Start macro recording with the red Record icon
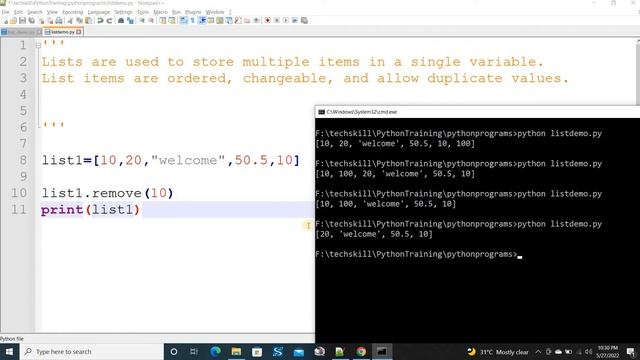 coord(267,20)
